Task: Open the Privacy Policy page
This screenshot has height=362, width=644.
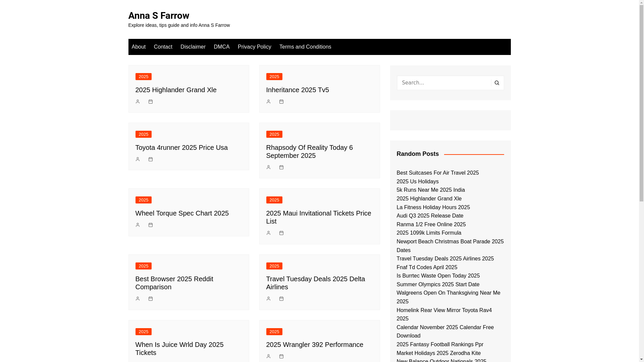Action: 255,47
